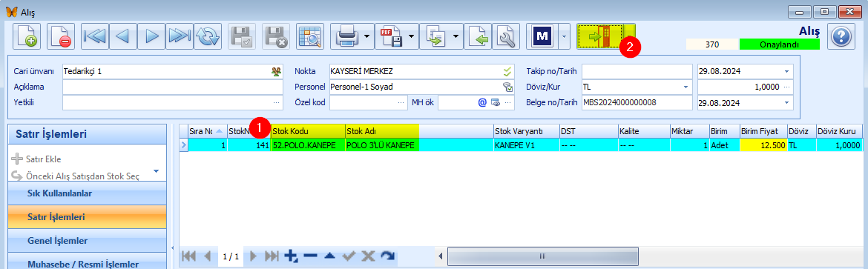
Task: Expand the Döviz/Kur TL dropdown
Action: point(686,87)
